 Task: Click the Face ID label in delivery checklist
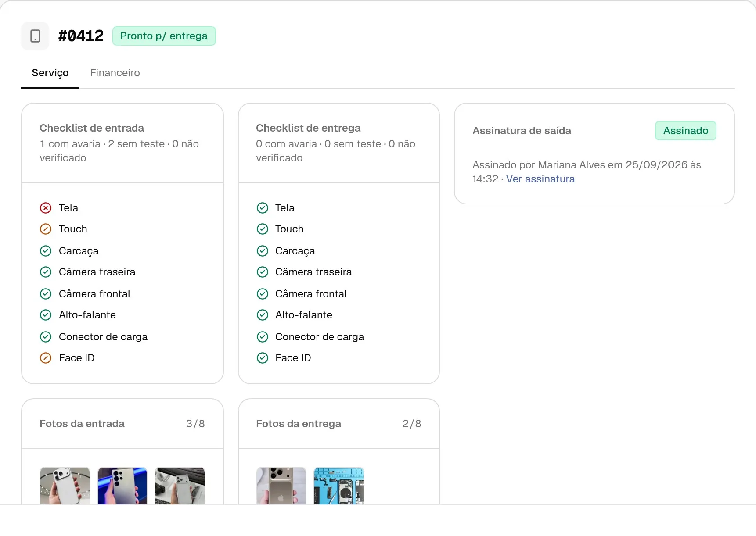click(293, 358)
